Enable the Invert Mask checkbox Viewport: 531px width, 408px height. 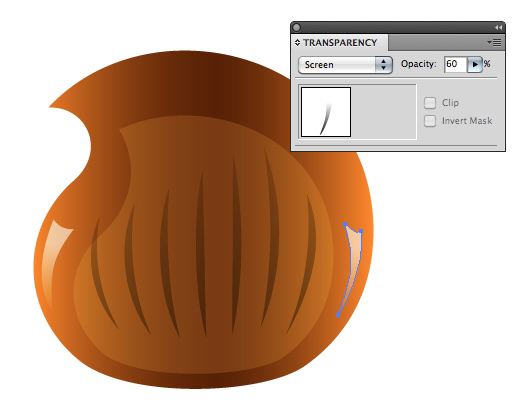coord(430,121)
